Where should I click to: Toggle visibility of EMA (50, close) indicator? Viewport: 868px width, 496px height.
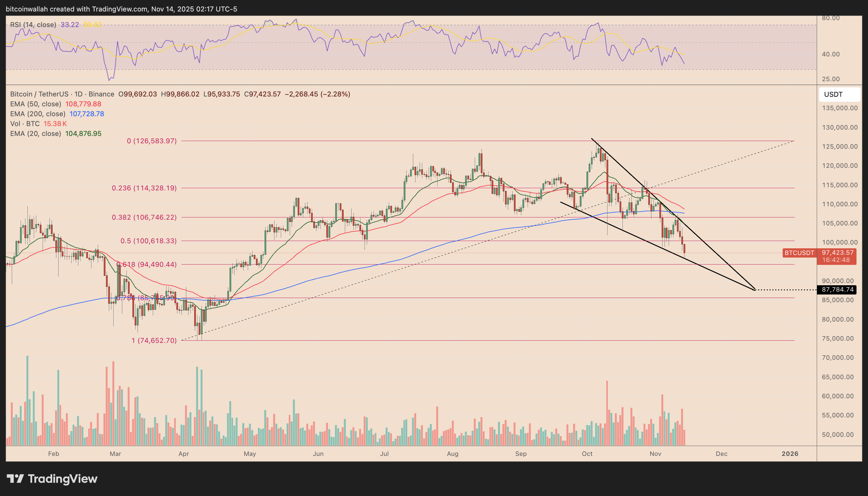coord(35,104)
